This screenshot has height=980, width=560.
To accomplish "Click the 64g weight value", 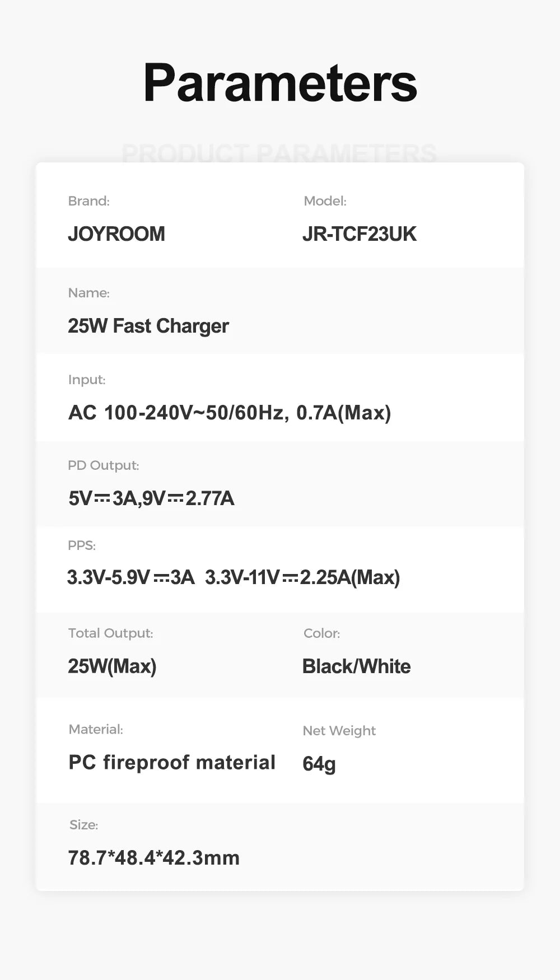I will [319, 763].
